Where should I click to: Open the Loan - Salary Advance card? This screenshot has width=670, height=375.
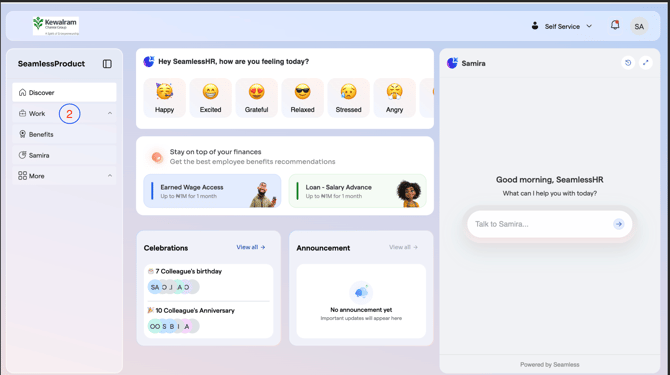tap(358, 191)
